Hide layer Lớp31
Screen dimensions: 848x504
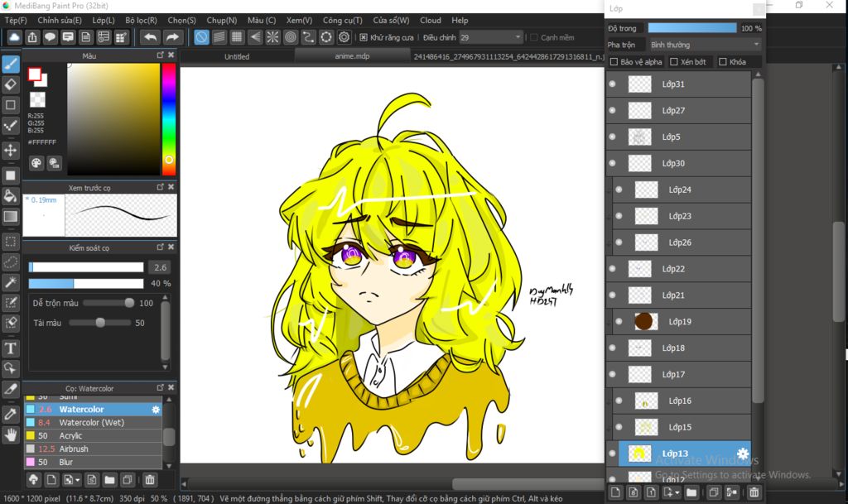click(x=612, y=84)
